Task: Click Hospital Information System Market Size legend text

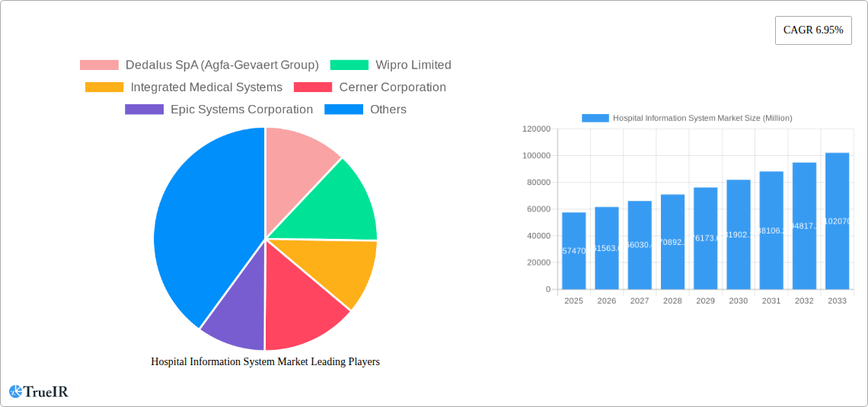Action: click(703, 118)
